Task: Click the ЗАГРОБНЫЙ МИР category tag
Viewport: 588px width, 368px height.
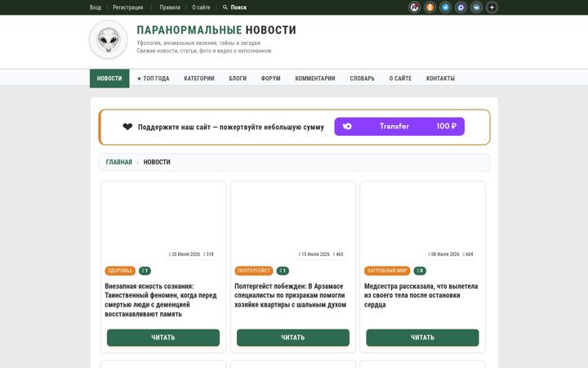Action: [387, 271]
